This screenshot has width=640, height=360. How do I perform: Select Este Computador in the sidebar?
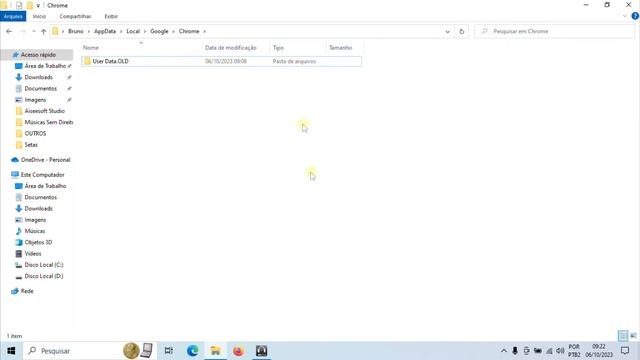[42, 175]
